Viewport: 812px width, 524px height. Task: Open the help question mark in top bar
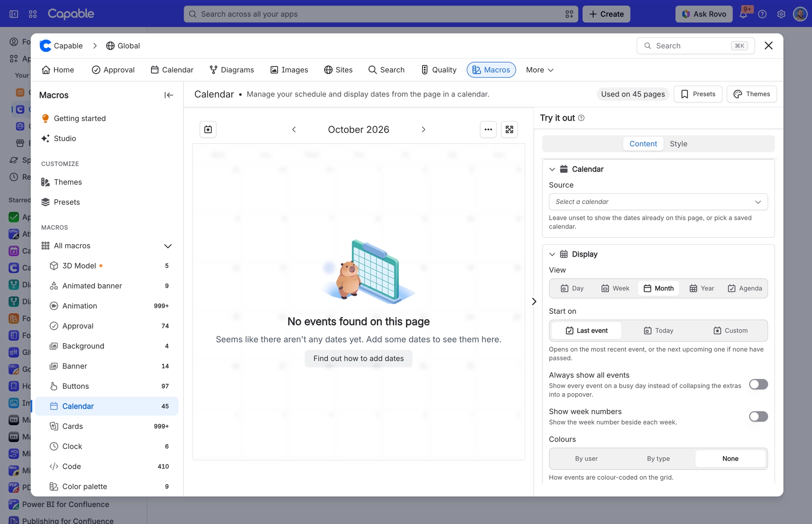762,14
